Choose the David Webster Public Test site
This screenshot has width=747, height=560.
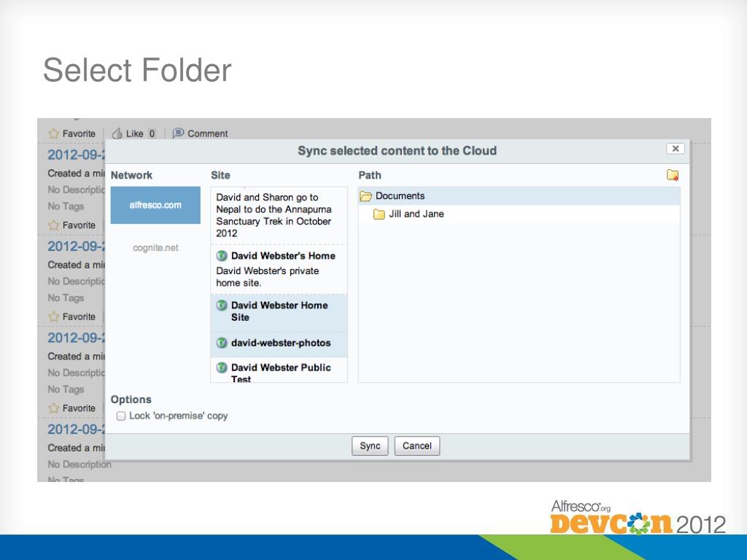[x=279, y=370]
